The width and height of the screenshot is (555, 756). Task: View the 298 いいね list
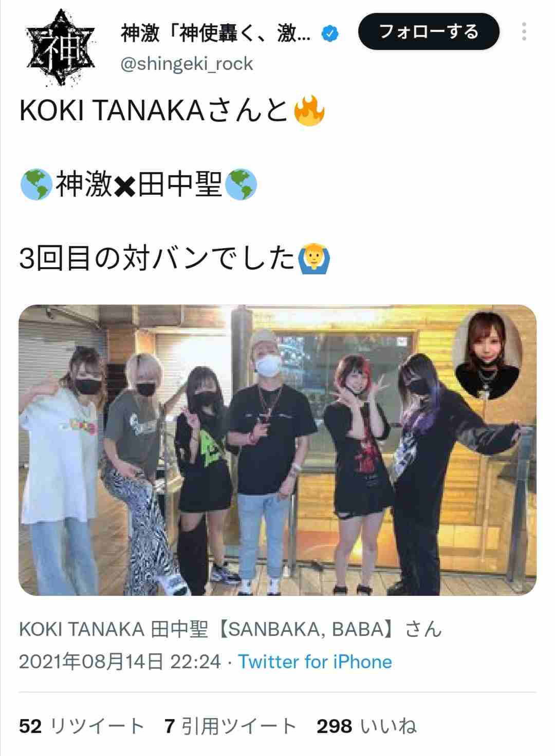pyautogui.click(x=366, y=726)
